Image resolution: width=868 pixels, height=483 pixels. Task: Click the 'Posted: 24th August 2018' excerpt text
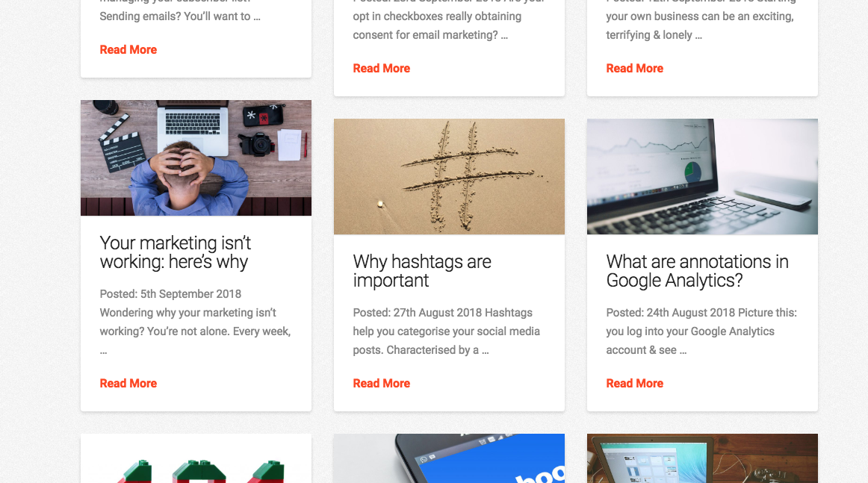701,331
